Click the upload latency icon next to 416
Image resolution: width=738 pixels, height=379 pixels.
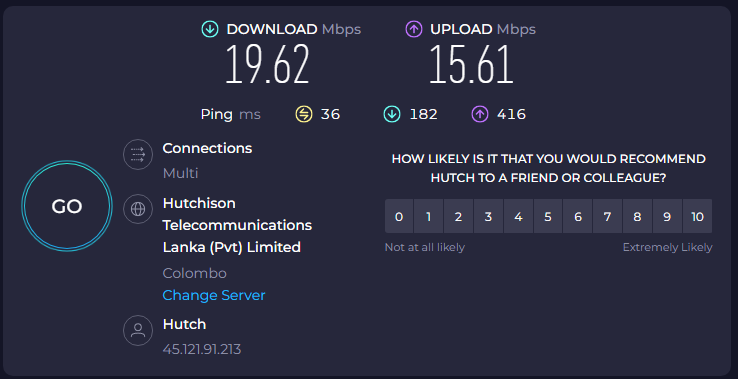tap(480, 114)
